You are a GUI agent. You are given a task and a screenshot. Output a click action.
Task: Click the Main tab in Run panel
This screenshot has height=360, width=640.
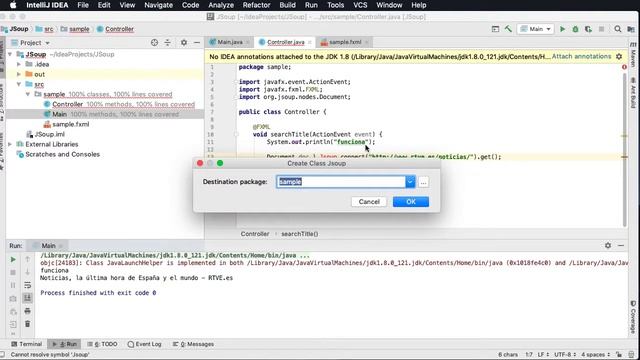click(48, 245)
